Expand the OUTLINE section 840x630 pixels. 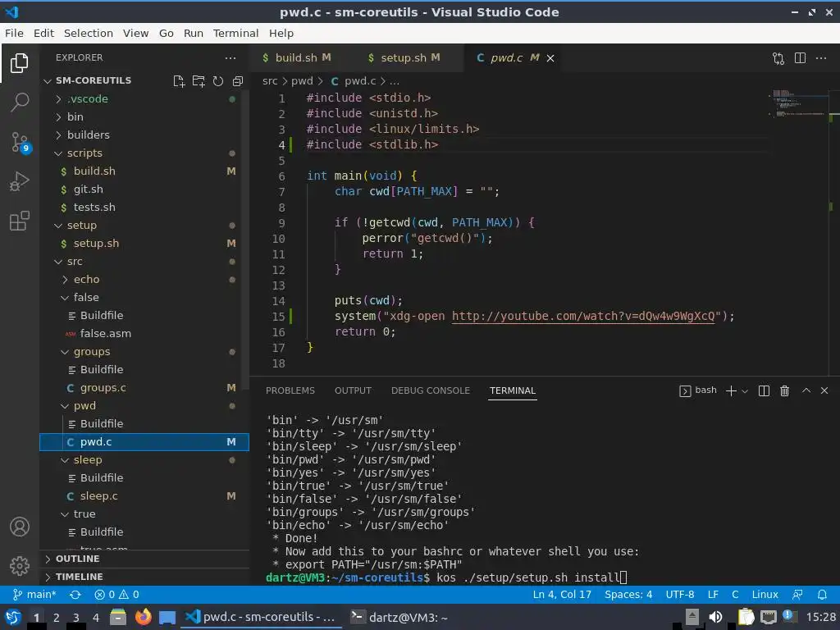(x=77, y=559)
